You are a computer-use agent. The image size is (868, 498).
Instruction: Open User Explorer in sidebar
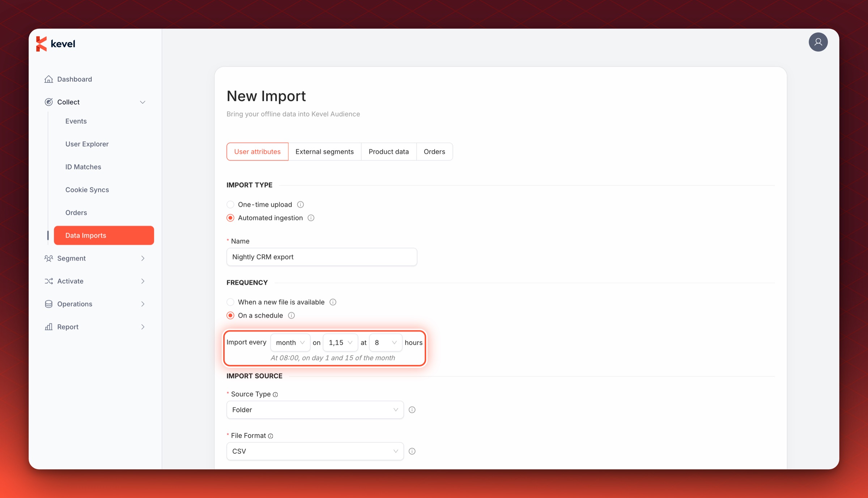point(87,144)
